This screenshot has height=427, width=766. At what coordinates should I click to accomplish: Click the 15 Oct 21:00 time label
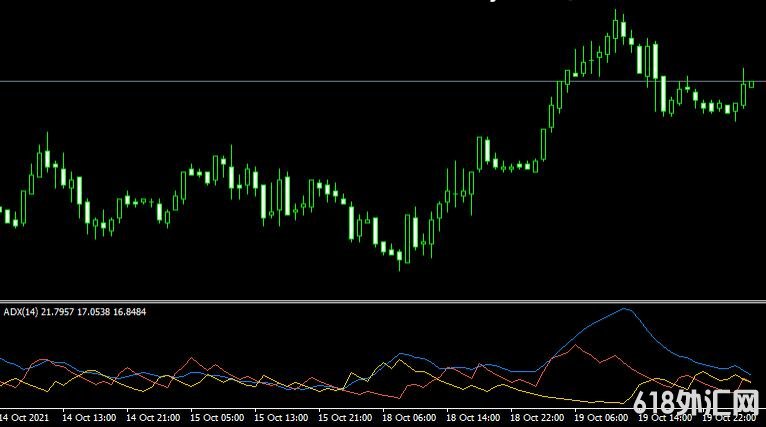click(345, 418)
